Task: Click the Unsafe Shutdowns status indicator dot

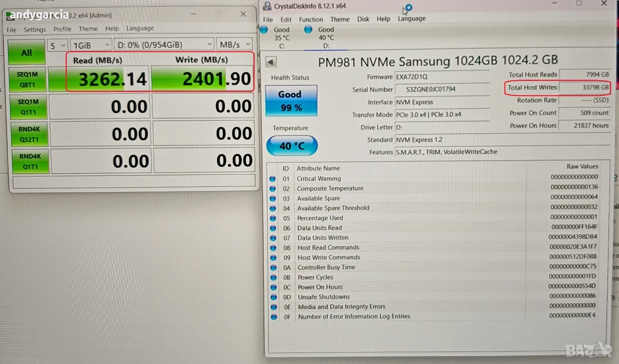Action: [274, 297]
